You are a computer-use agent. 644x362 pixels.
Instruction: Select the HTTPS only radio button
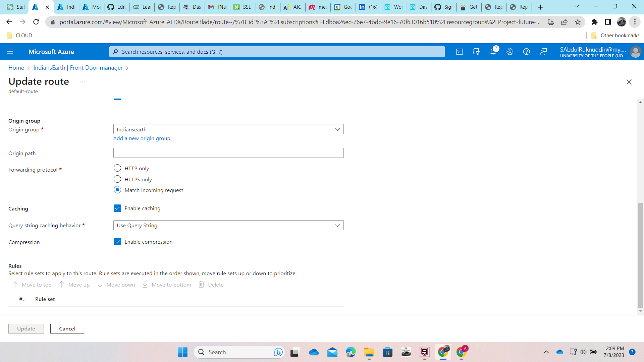pos(117,179)
